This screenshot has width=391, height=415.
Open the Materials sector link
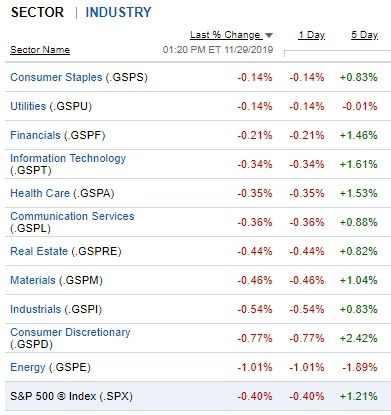[x=33, y=280]
